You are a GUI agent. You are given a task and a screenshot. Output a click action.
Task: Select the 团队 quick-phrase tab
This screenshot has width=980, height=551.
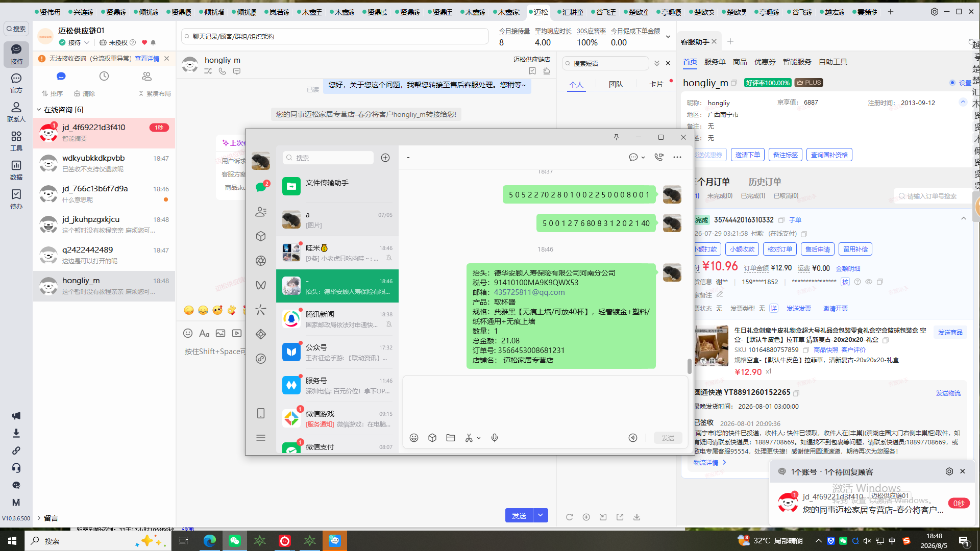616,84
